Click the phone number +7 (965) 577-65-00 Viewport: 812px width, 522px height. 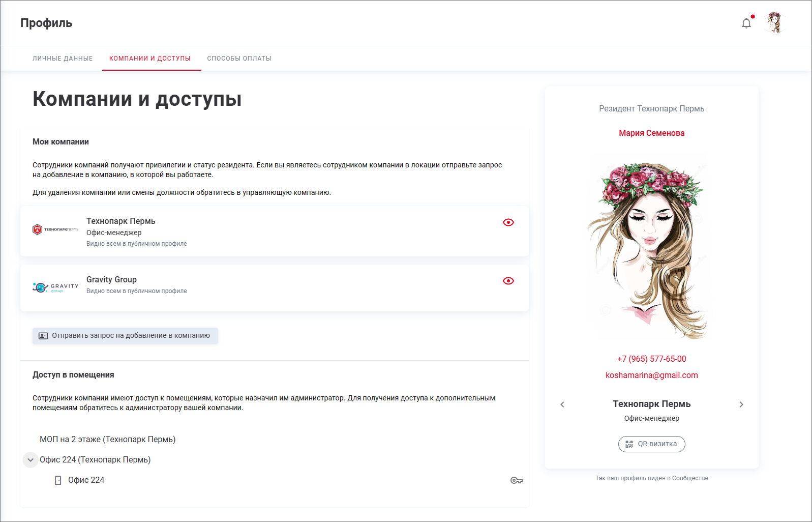point(651,359)
